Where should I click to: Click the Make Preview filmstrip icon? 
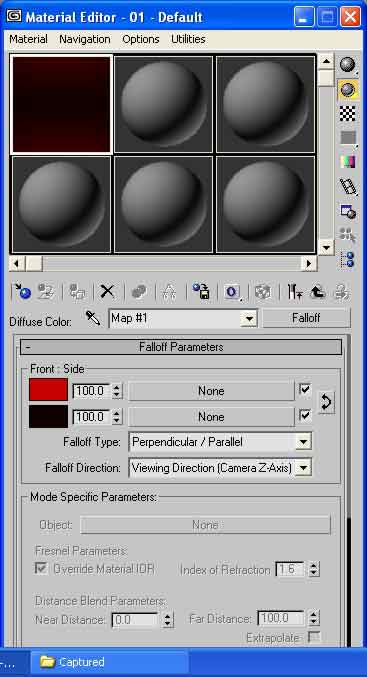coord(348,187)
